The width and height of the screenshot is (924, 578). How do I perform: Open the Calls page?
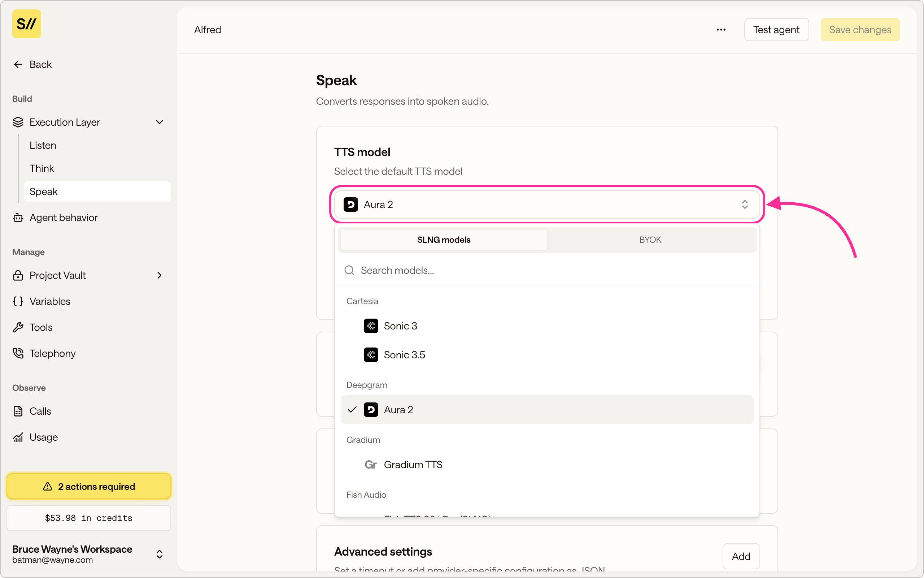coord(88,411)
